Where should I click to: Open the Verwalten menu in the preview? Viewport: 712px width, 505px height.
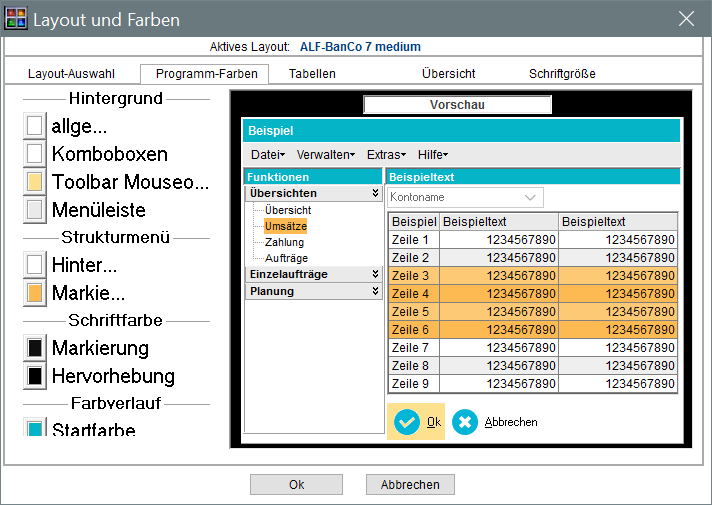pyautogui.click(x=325, y=154)
